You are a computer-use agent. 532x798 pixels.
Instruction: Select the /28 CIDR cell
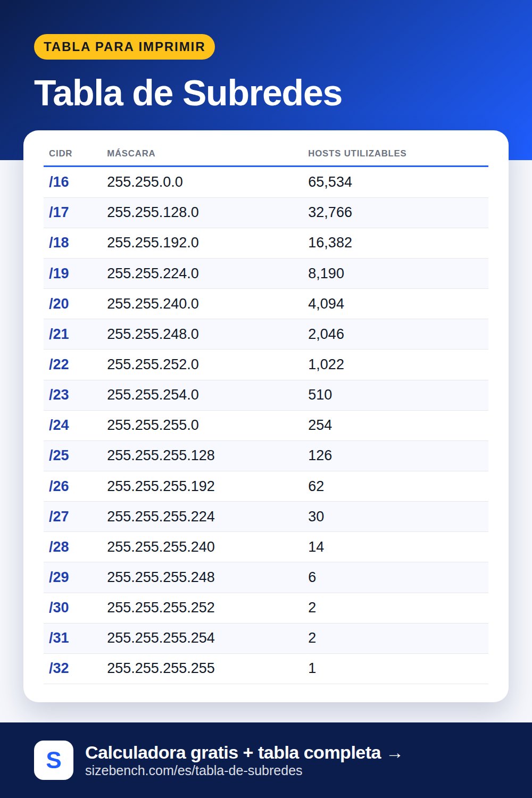point(59,547)
